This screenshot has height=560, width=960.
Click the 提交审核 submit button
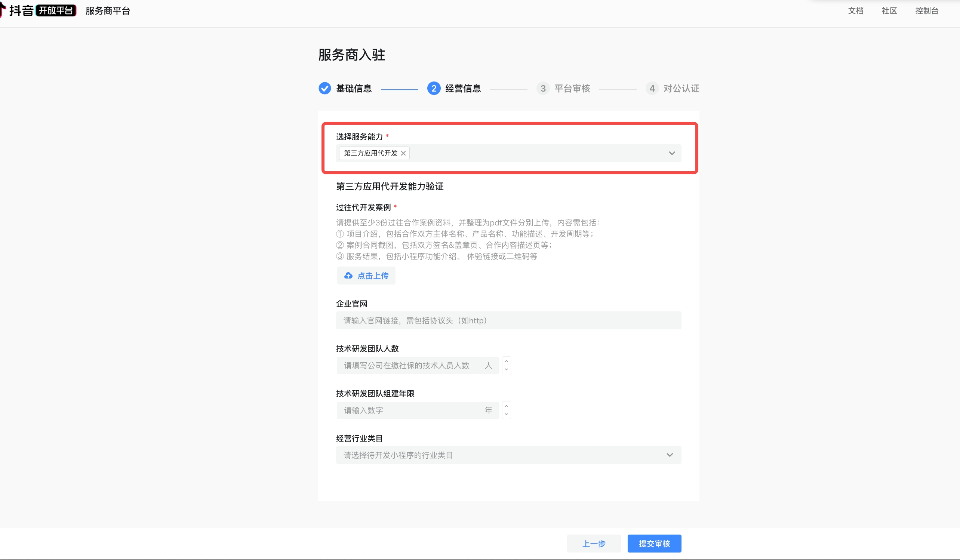pyautogui.click(x=654, y=544)
